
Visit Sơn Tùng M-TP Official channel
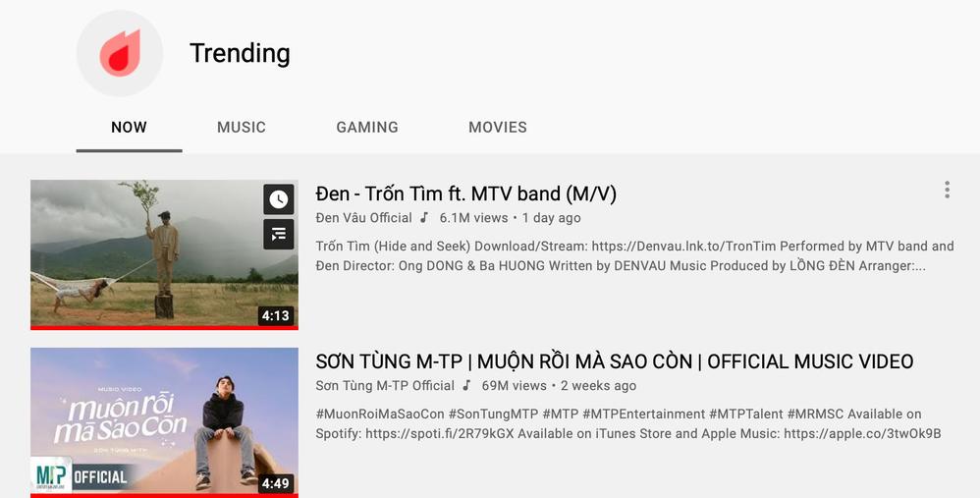coord(385,385)
